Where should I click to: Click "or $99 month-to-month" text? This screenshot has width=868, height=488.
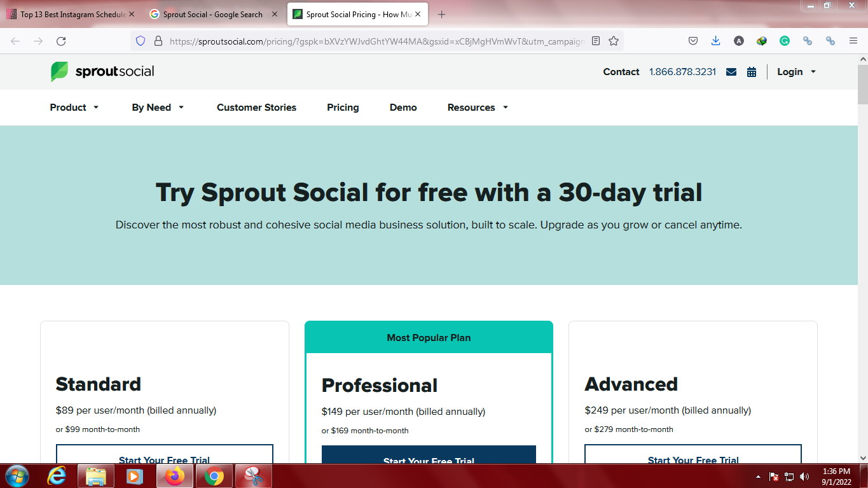(x=98, y=429)
